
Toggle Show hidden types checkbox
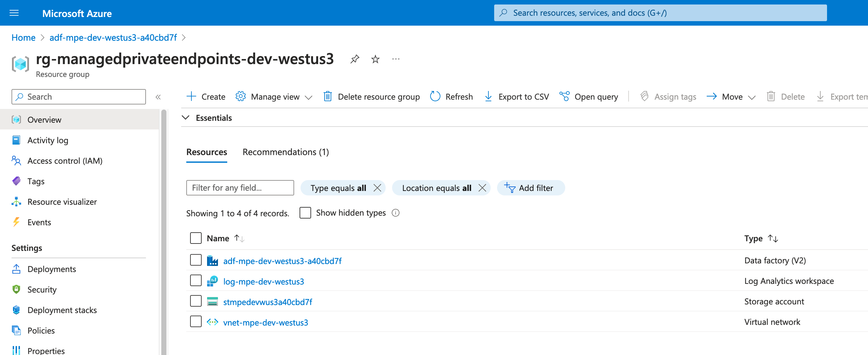(305, 213)
